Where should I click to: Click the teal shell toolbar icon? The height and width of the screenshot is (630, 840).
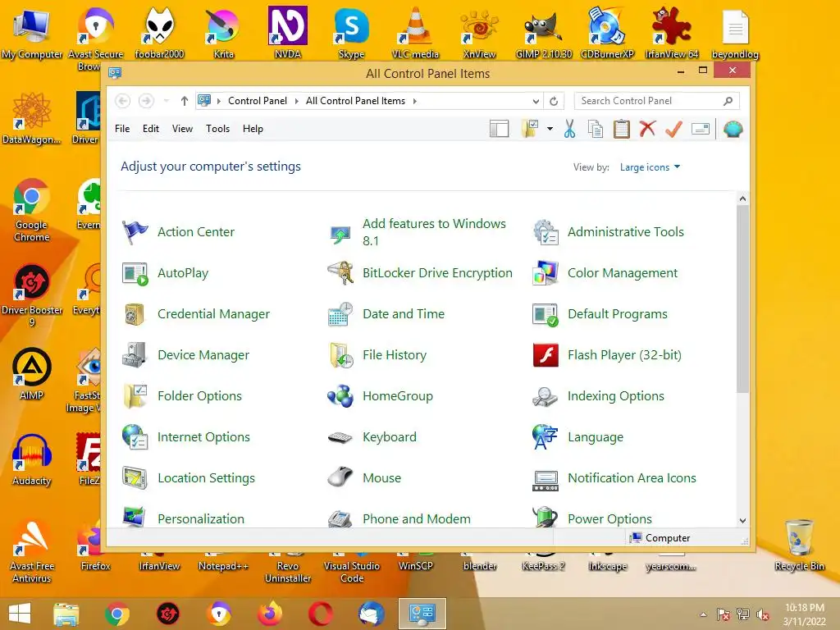(x=733, y=129)
